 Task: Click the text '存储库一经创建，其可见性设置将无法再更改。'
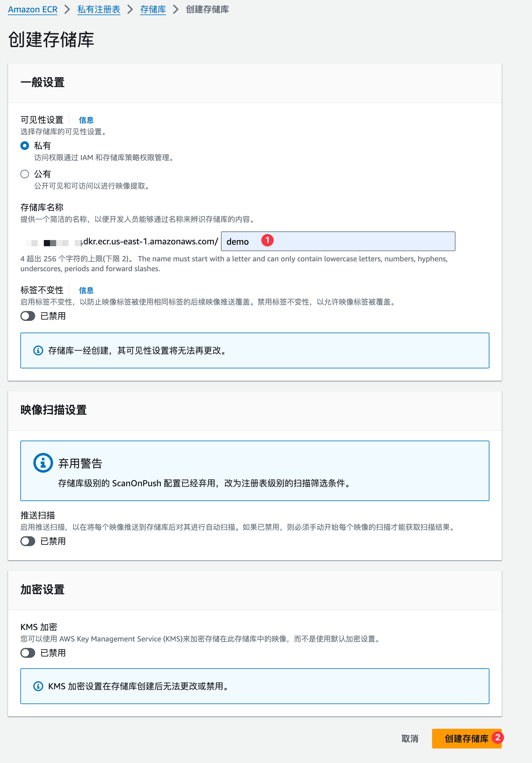tap(139, 350)
